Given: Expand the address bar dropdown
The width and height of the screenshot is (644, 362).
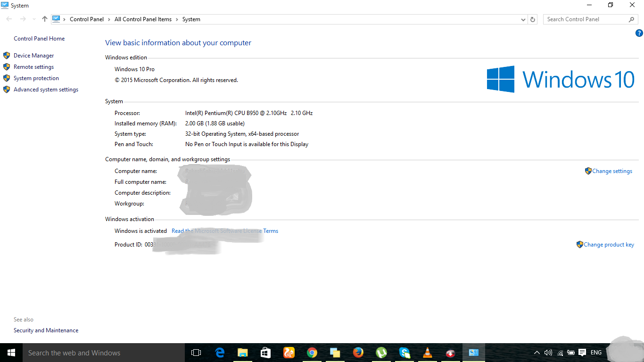Looking at the screenshot, I should click(x=523, y=19).
